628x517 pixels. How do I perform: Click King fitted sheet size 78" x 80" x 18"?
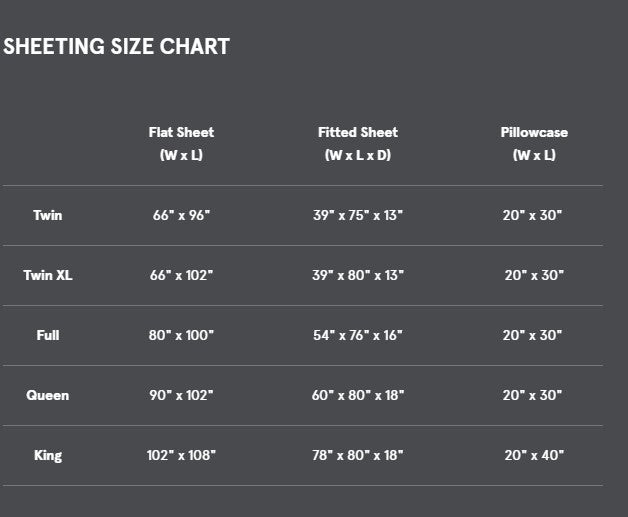click(358, 455)
